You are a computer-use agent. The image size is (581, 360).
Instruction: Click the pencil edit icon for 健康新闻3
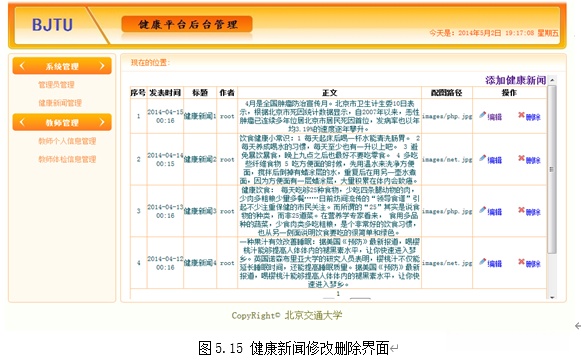(x=482, y=210)
